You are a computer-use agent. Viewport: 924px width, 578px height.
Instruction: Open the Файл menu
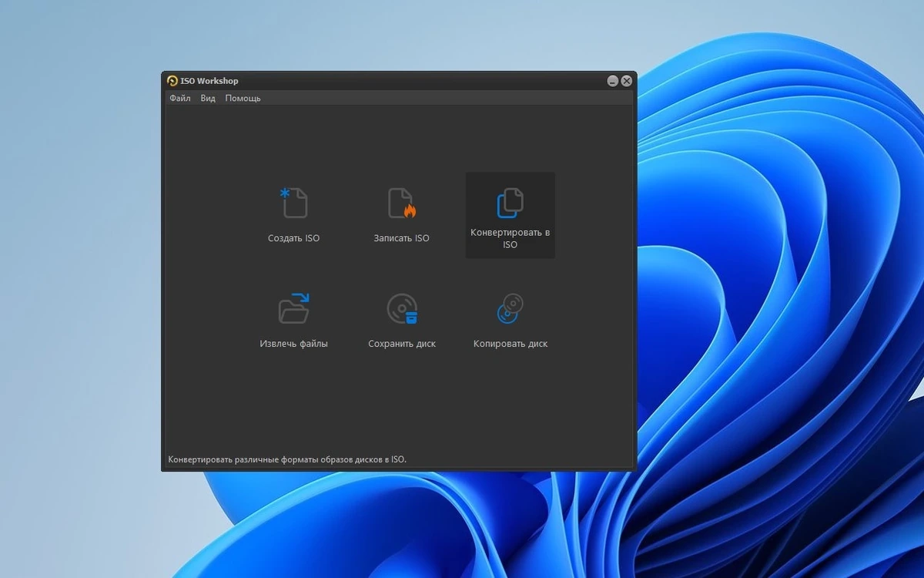pos(180,99)
